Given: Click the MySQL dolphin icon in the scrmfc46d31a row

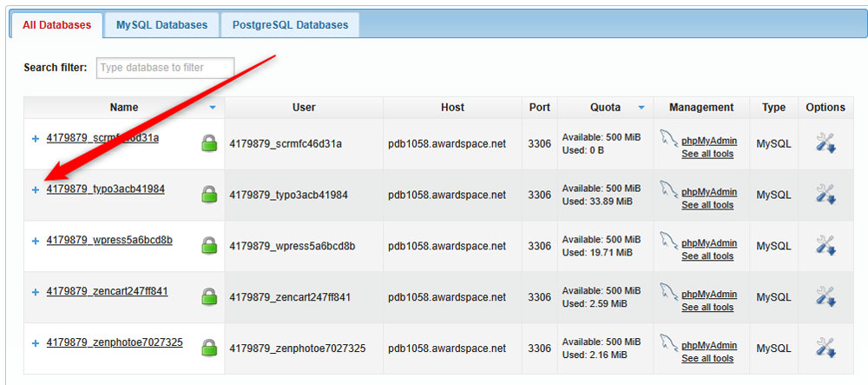Looking at the screenshot, I should click(668, 138).
